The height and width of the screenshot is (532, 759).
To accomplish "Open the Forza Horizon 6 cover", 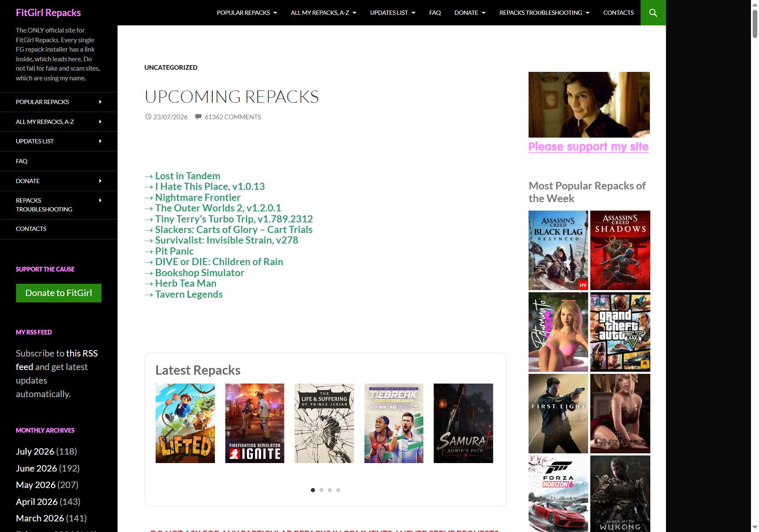I will [558, 494].
